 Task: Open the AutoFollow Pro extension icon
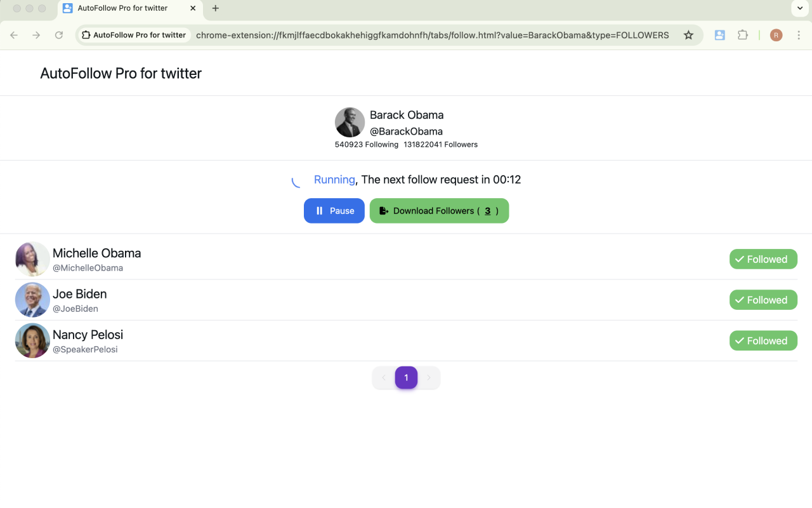[719, 35]
